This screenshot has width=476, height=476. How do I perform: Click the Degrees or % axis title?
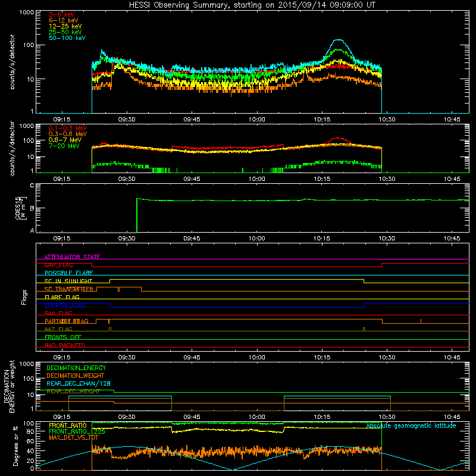(15, 446)
